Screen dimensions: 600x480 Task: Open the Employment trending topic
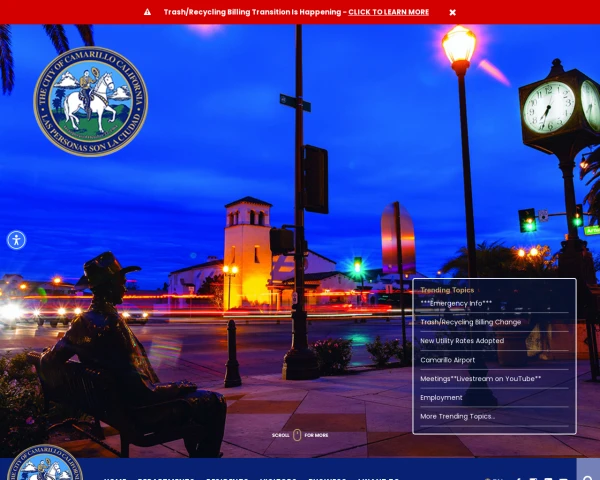(441, 398)
